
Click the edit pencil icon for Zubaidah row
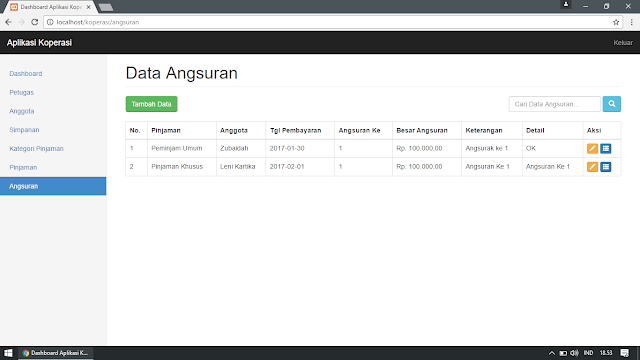592,149
